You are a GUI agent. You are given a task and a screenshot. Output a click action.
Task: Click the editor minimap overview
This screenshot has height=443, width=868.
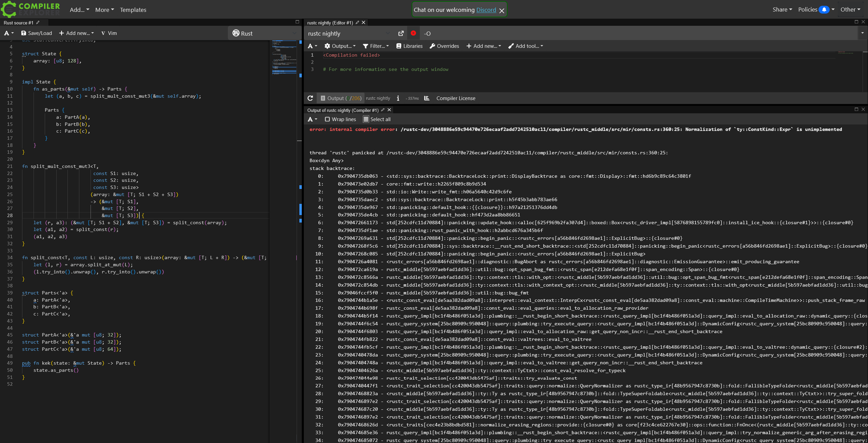[284, 58]
